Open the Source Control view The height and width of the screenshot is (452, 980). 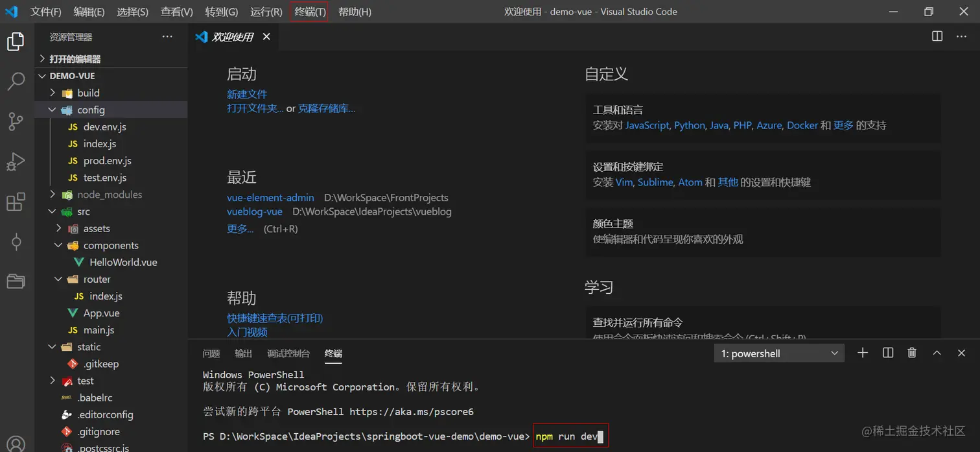tap(16, 121)
